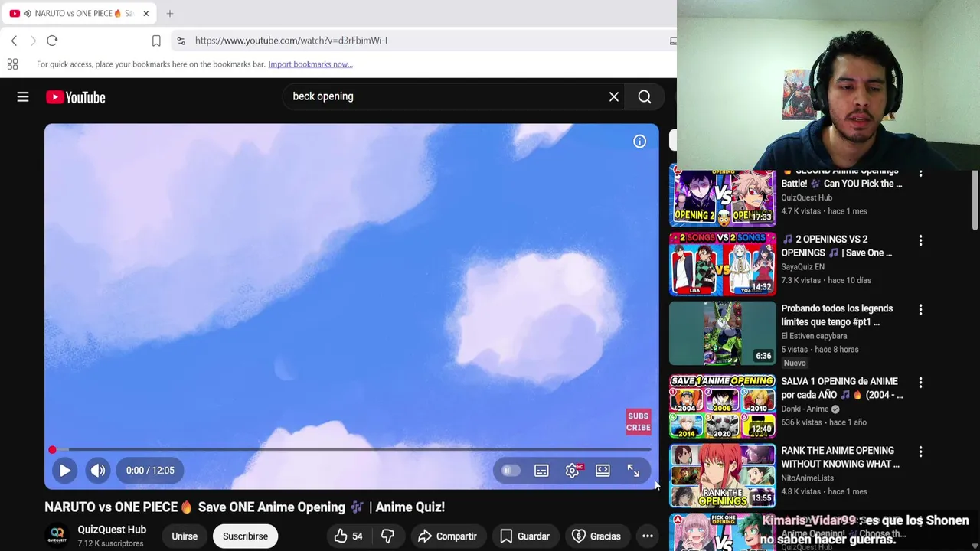This screenshot has width=980, height=551.
Task: Open options for 'RANK THE ANIME OPENING'
Action: pyautogui.click(x=920, y=452)
